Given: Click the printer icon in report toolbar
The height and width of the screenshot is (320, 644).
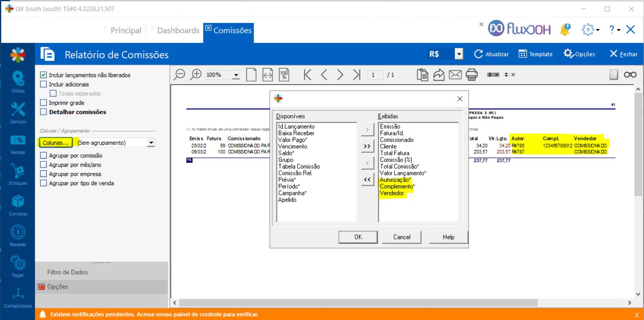Looking at the screenshot, I should click(x=471, y=75).
